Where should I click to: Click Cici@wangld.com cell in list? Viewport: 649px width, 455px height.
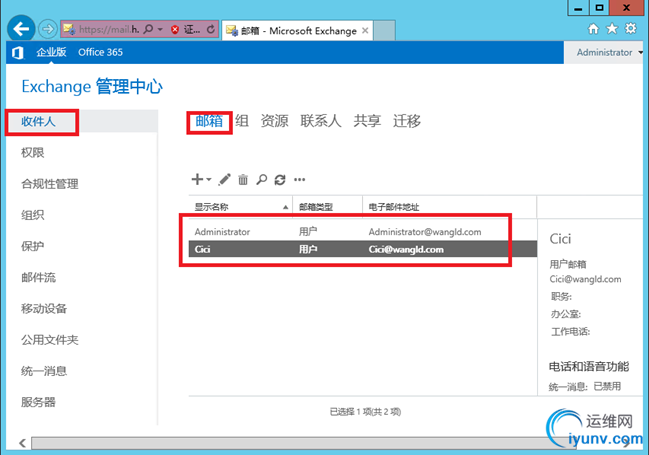click(406, 249)
